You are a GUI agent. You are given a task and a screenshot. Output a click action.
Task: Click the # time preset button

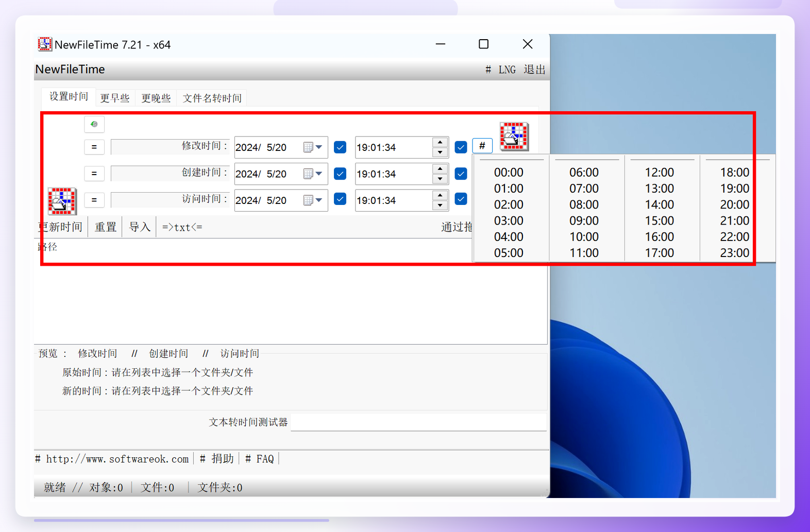(482, 146)
